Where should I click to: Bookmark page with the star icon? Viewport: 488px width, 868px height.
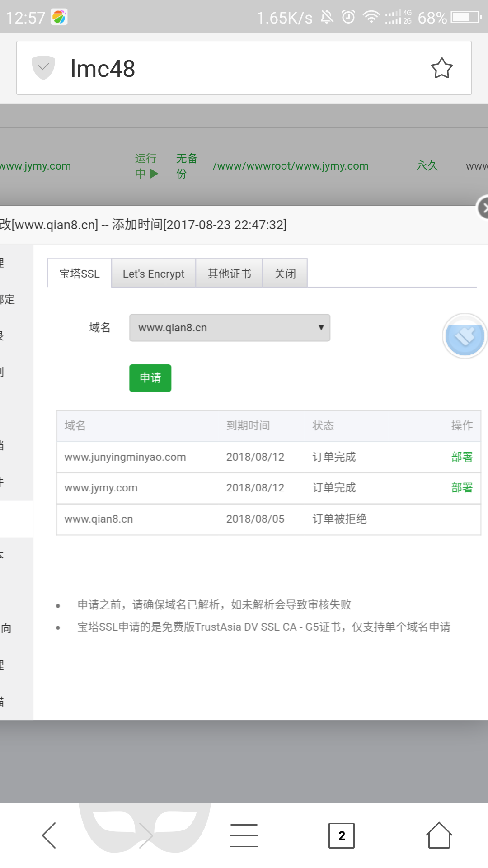441,68
